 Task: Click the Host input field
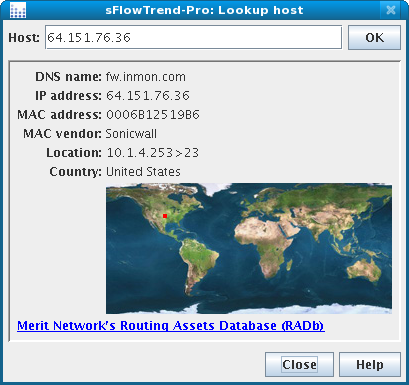tap(194, 38)
